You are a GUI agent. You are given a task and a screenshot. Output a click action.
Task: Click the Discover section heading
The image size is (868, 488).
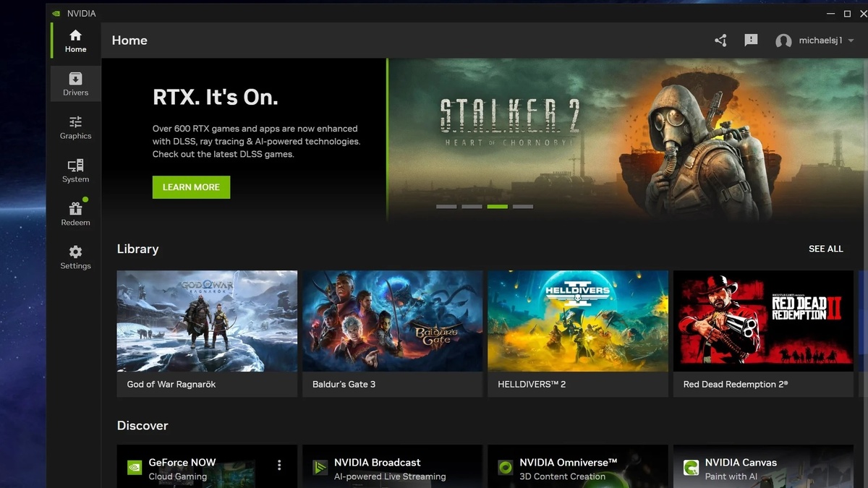(142, 426)
